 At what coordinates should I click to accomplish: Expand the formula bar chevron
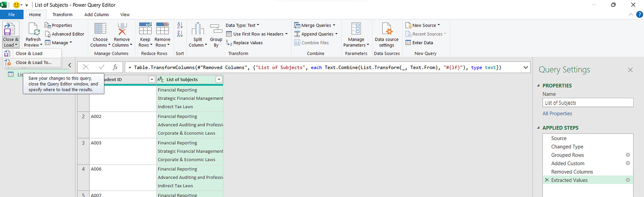click(525, 67)
